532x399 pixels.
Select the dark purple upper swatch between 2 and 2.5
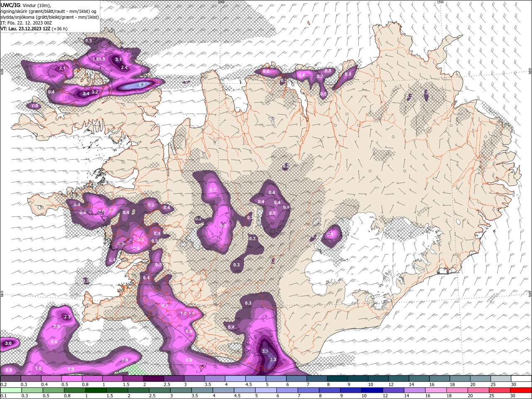(x=153, y=378)
